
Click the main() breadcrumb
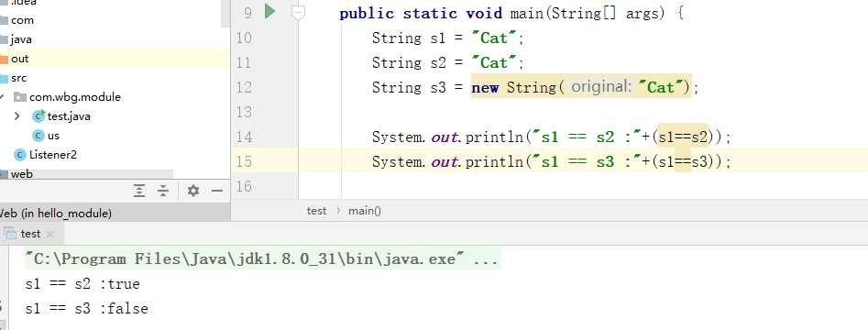pyautogui.click(x=364, y=211)
